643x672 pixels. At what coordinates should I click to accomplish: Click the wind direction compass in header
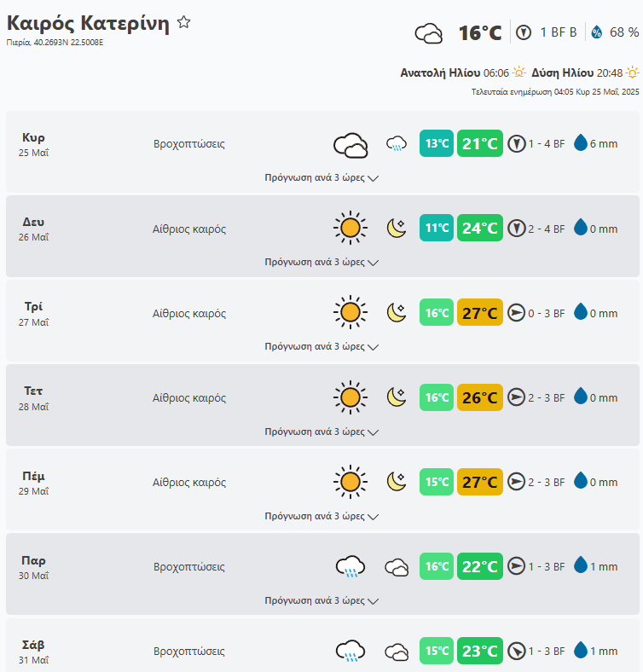tap(524, 32)
